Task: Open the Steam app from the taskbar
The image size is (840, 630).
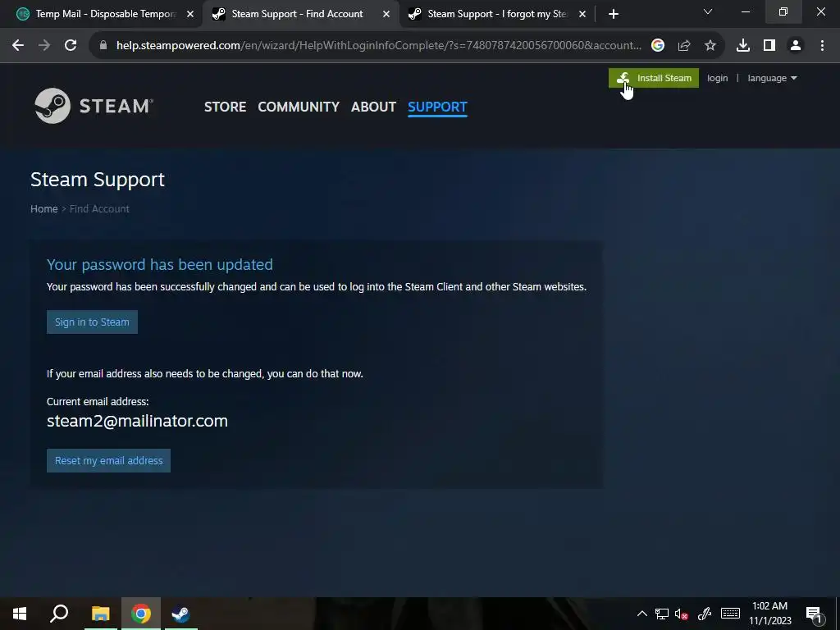Action: 180,614
